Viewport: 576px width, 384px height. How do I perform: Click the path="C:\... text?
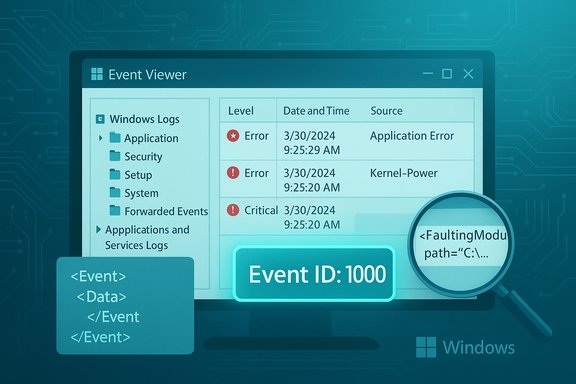(x=457, y=253)
